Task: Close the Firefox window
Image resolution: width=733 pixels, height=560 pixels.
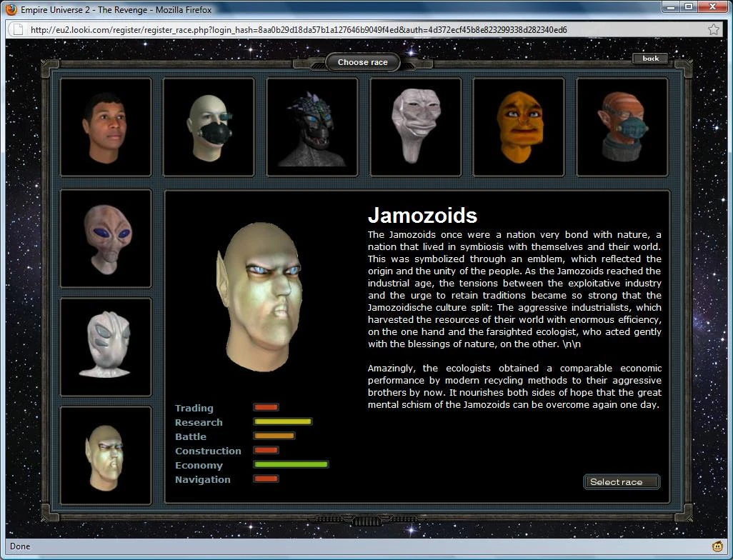Action: pyautogui.click(x=712, y=6)
